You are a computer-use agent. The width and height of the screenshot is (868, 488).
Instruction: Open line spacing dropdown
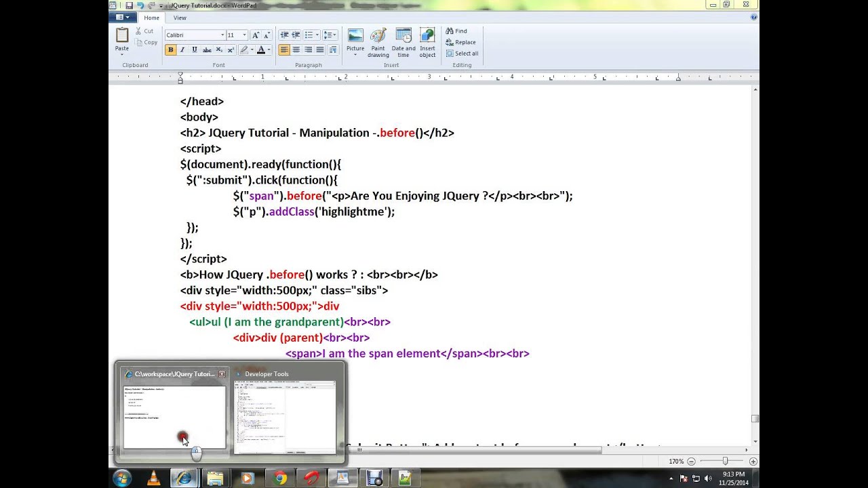330,35
